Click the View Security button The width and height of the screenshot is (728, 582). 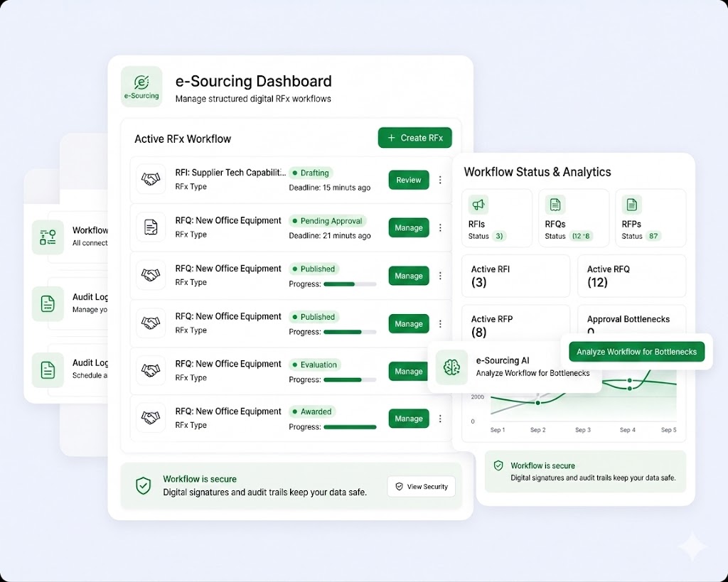click(x=421, y=486)
